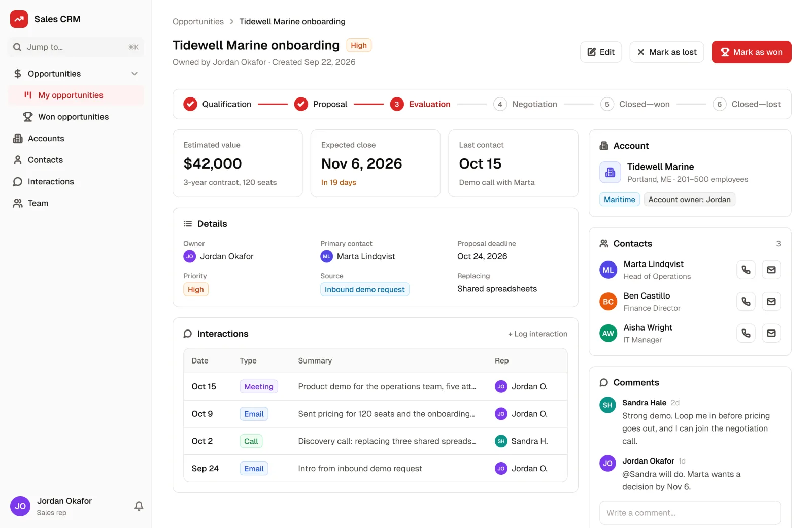Viewport: 812px width, 528px height.
Task: Click the Edit button
Action: point(601,52)
